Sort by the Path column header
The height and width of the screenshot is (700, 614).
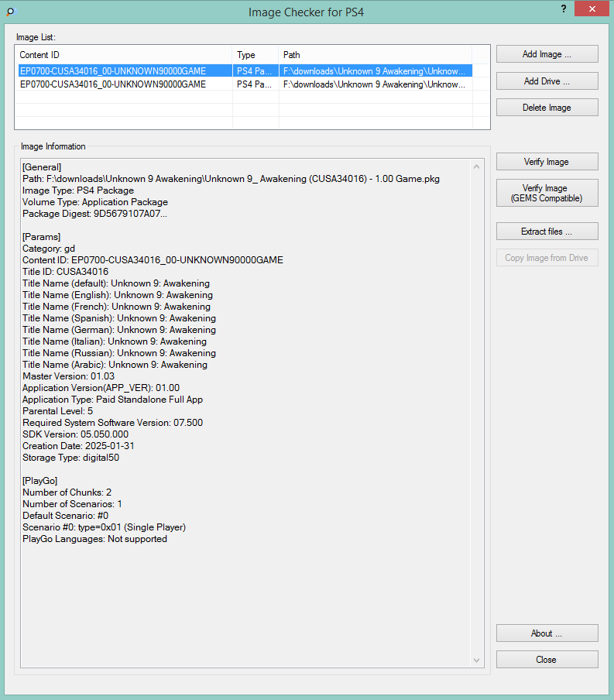click(x=376, y=55)
